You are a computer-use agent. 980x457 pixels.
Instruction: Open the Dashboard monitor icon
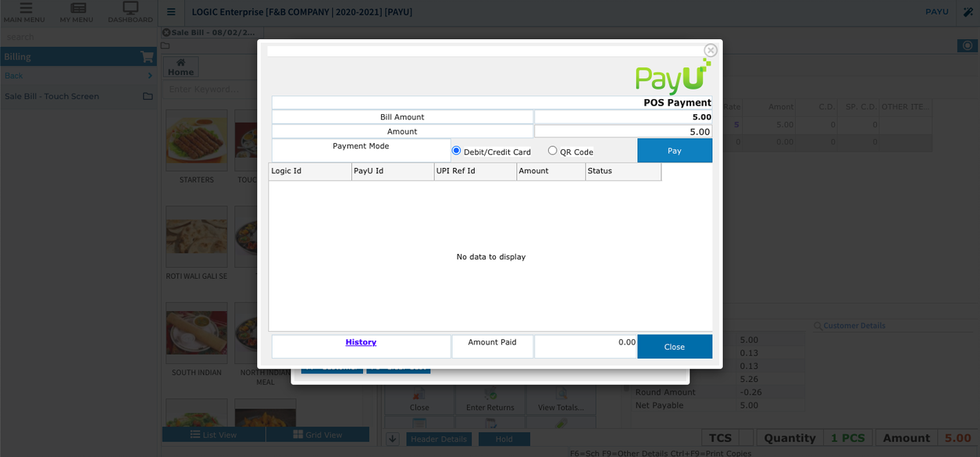click(x=130, y=8)
